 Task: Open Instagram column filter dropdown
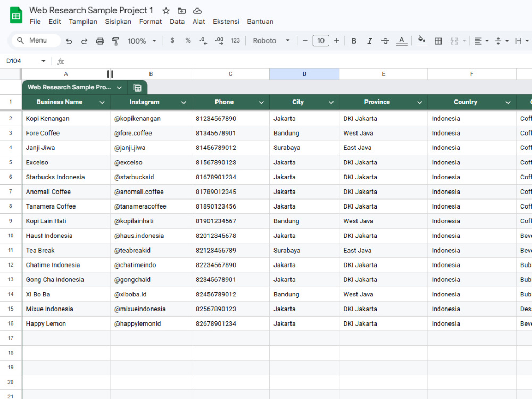184,103
